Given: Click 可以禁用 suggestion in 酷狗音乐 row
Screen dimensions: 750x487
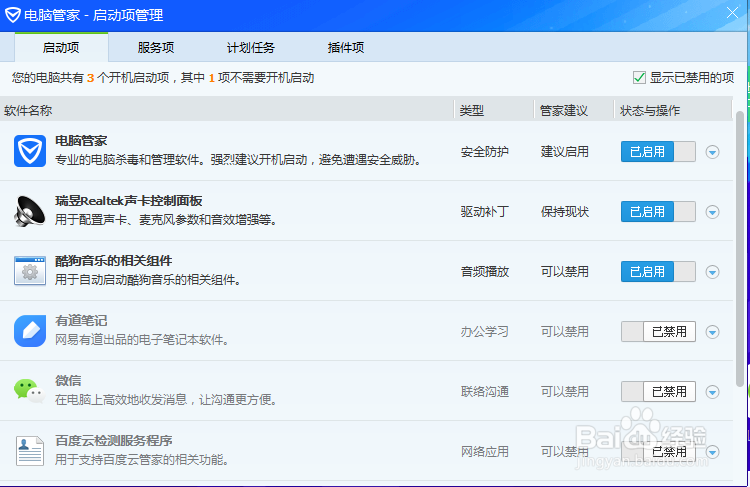Looking at the screenshot, I should [565, 272].
